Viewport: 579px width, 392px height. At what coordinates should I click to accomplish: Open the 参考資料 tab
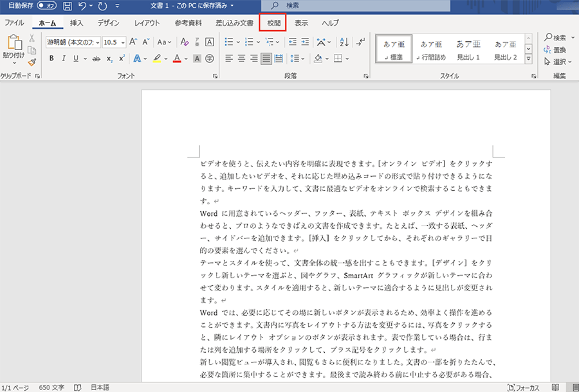(188, 22)
